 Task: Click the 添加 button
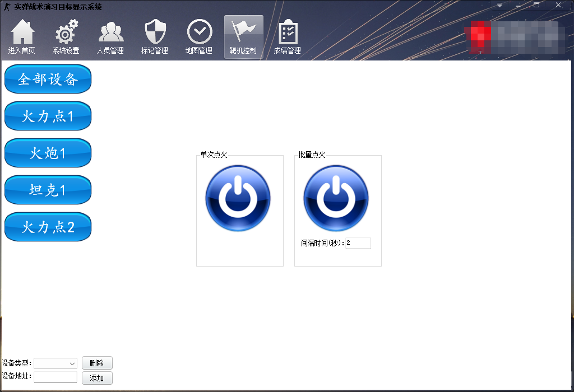[x=97, y=378]
